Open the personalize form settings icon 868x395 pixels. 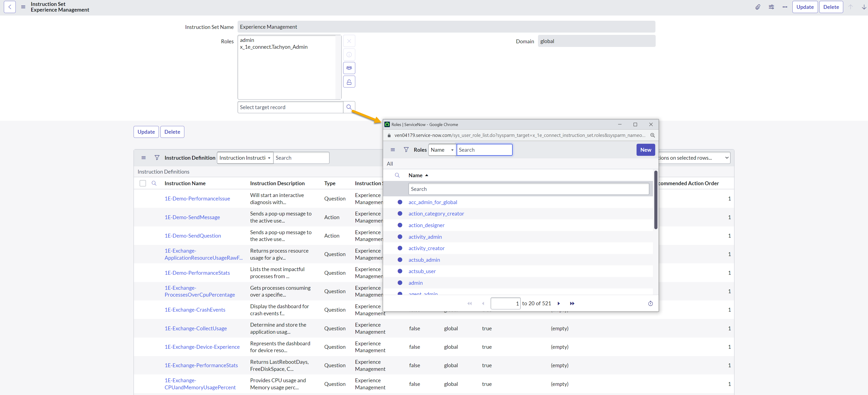pyautogui.click(x=771, y=7)
